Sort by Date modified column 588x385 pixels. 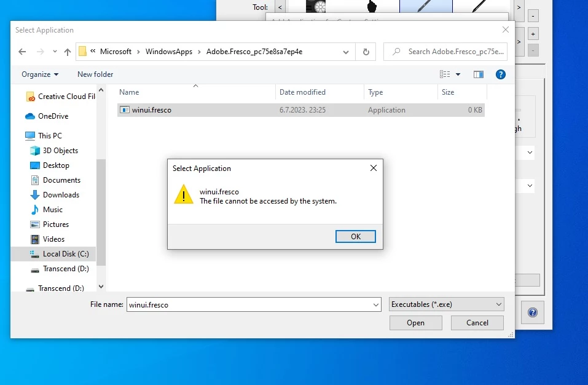tap(302, 92)
